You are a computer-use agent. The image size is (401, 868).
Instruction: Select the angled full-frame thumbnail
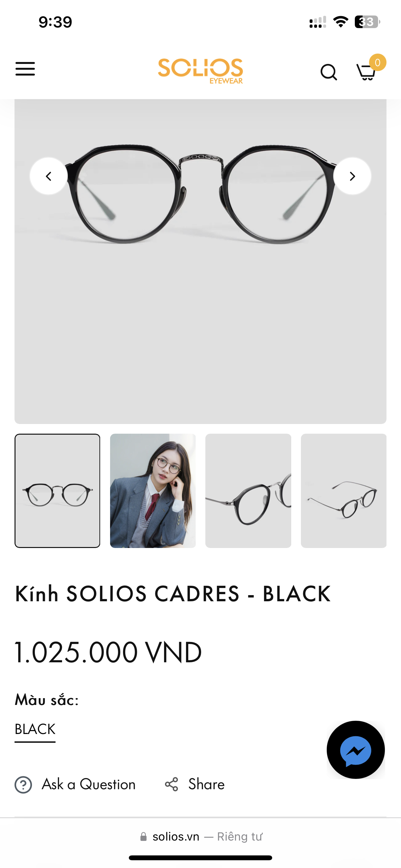tap(344, 491)
